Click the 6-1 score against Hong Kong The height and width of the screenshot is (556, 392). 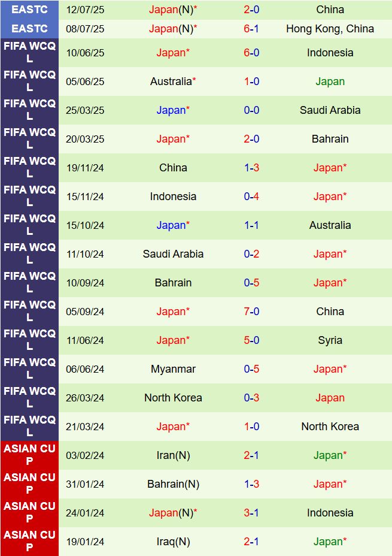pos(251,29)
